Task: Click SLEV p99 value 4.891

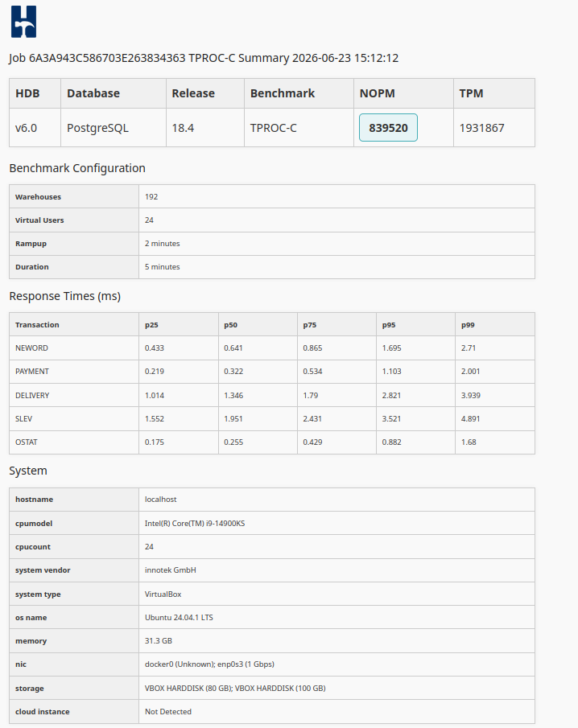Action: point(470,419)
